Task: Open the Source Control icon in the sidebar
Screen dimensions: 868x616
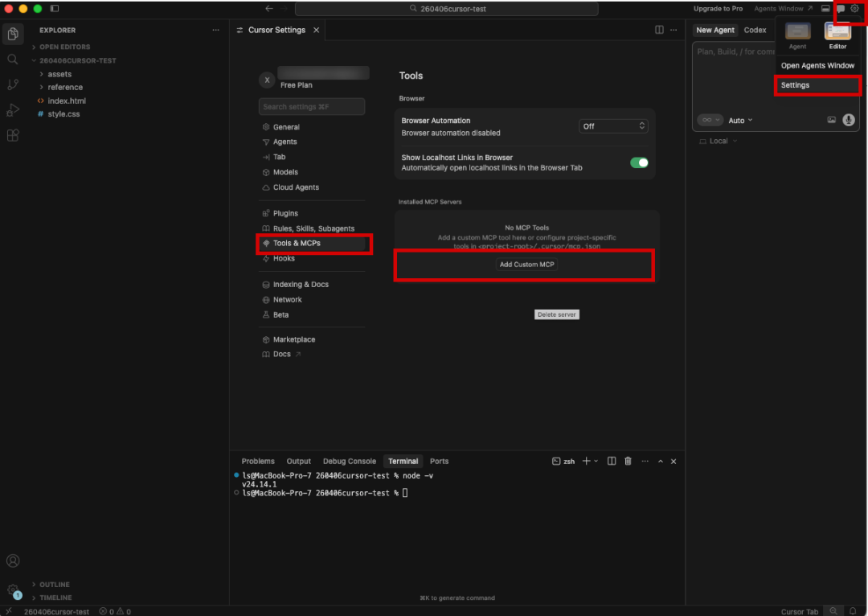Action: (x=13, y=84)
